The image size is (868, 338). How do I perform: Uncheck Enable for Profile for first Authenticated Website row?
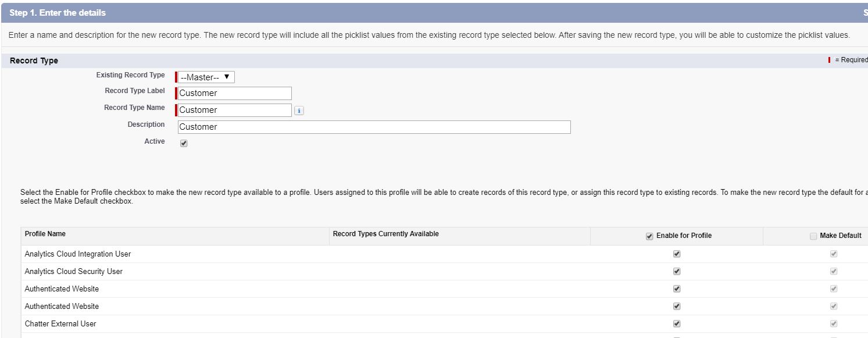coord(677,289)
